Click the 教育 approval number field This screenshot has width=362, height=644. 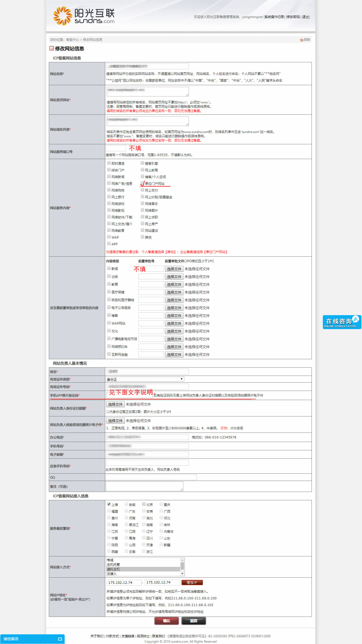[x=151, y=284]
